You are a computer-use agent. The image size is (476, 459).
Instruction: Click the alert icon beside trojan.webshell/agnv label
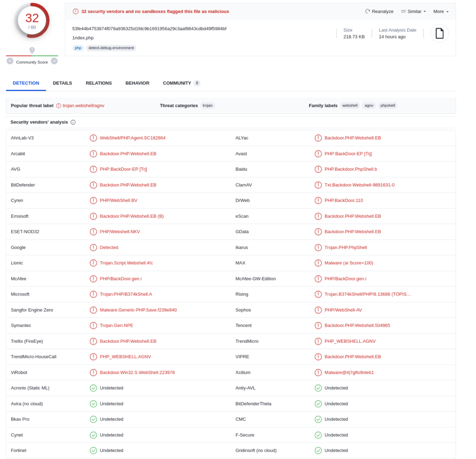tap(59, 106)
